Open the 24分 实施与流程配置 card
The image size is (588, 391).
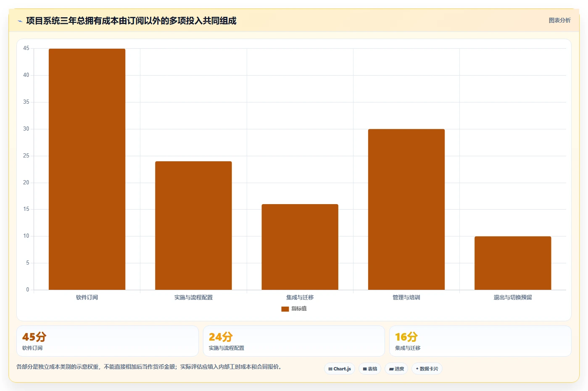tap(294, 341)
